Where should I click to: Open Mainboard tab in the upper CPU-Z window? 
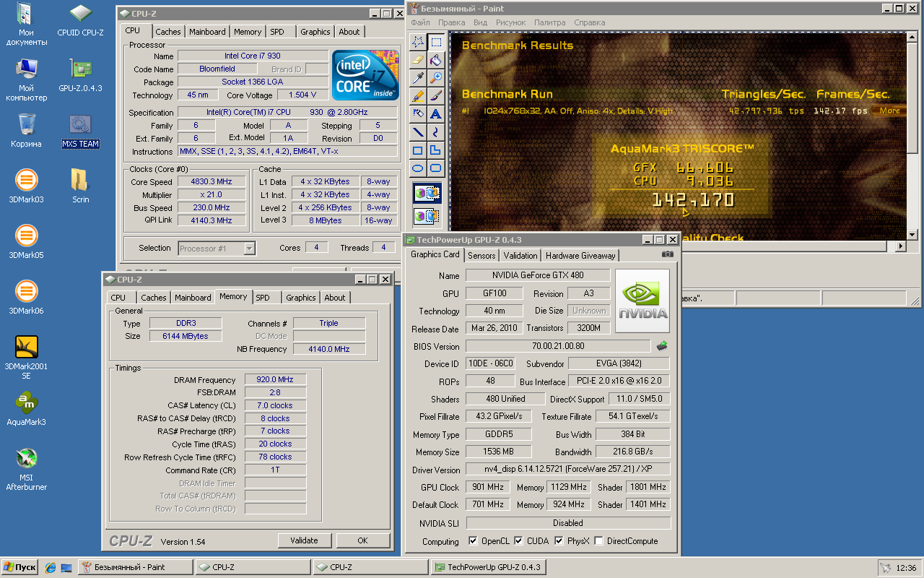coord(208,32)
